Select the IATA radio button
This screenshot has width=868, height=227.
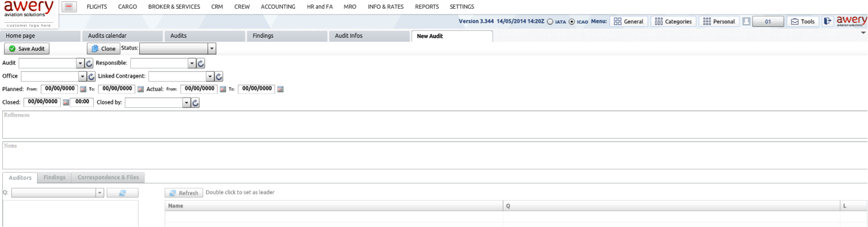[550, 22]
